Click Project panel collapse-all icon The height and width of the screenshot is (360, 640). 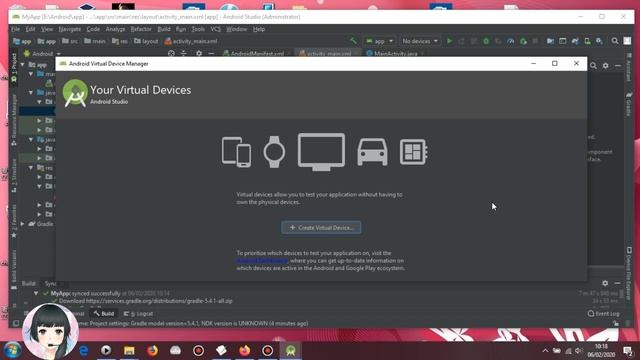[184, 53]
